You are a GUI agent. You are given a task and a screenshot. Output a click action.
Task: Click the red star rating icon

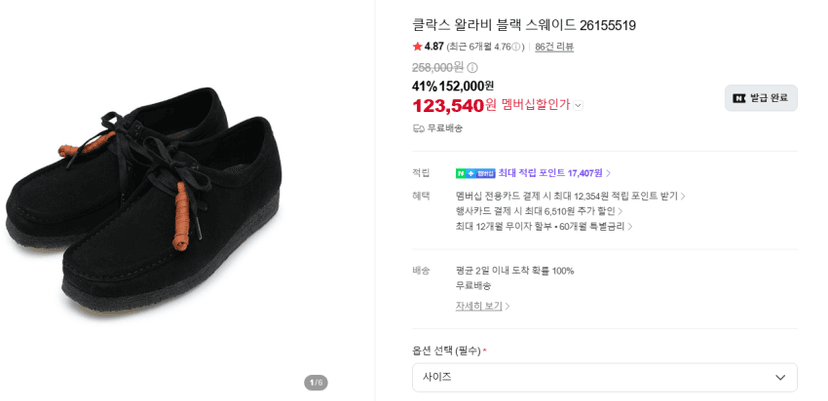[417, 46]
